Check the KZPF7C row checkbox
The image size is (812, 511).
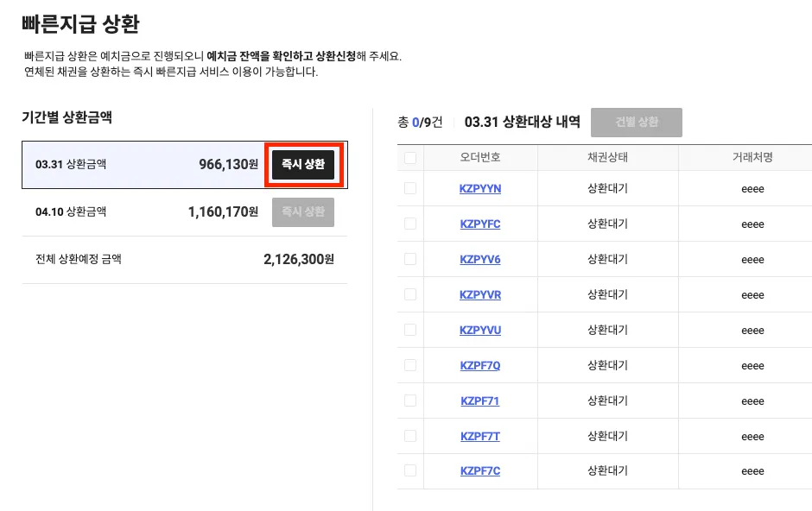point(409,470)
